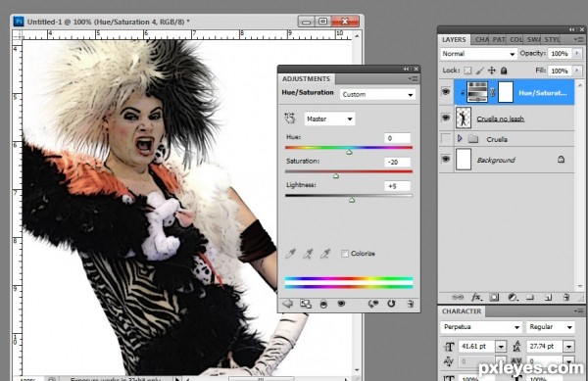Select the Cruella no leash layer thumbnail
588x381 pixels.
(464, 118)
